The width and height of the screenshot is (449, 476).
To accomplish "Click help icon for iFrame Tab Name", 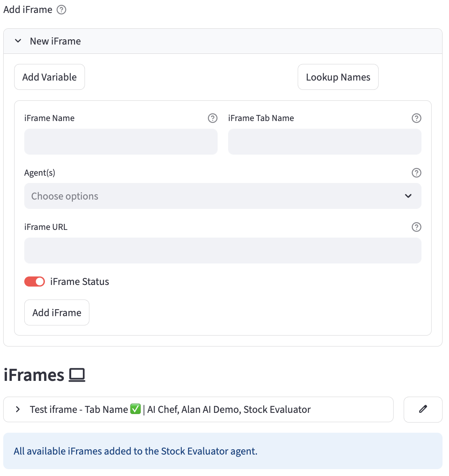I will pyautogui.click(x=416, y=118).
